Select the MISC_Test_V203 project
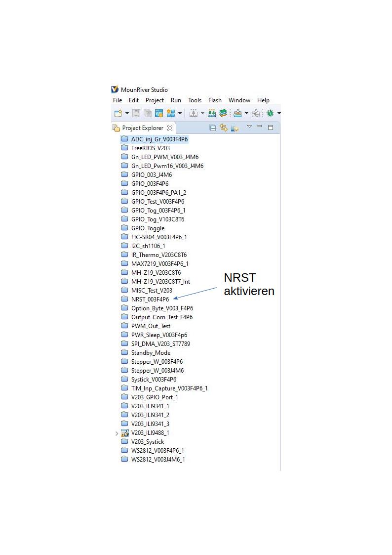Image resolution: width=392 pixels, height=555 pixels. [x=152, y=291]
